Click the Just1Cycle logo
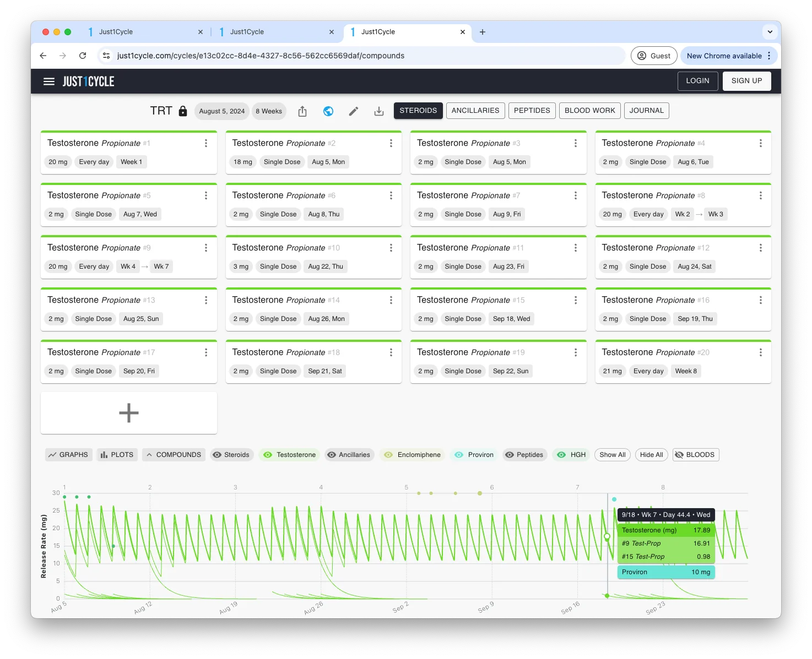Viewport: 812px width, 659px height. point(88,81)
